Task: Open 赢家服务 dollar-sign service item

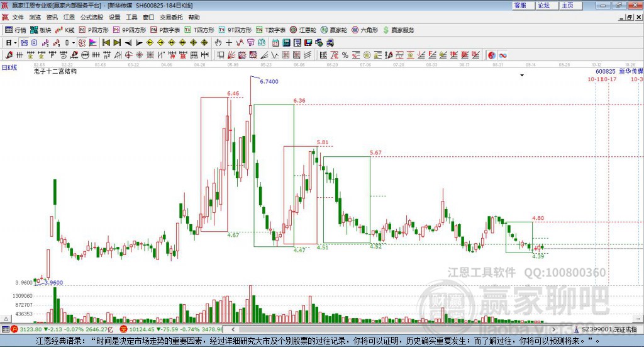Action: point(399,30)
